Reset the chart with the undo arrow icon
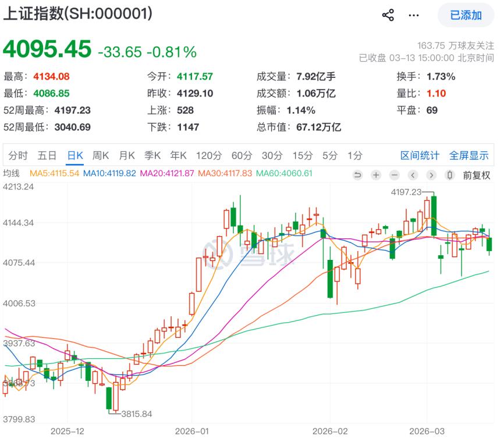The height and width of the screenshot is (443, 504). [x=357, y=175]
